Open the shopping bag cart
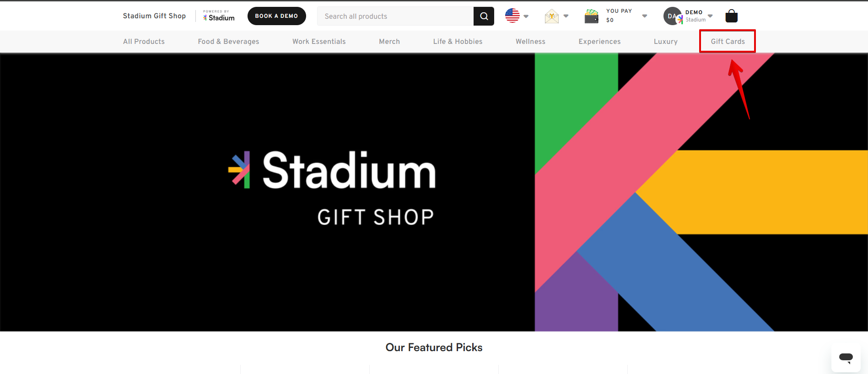The width and height of the screenshot is (868, 374). 731,16
